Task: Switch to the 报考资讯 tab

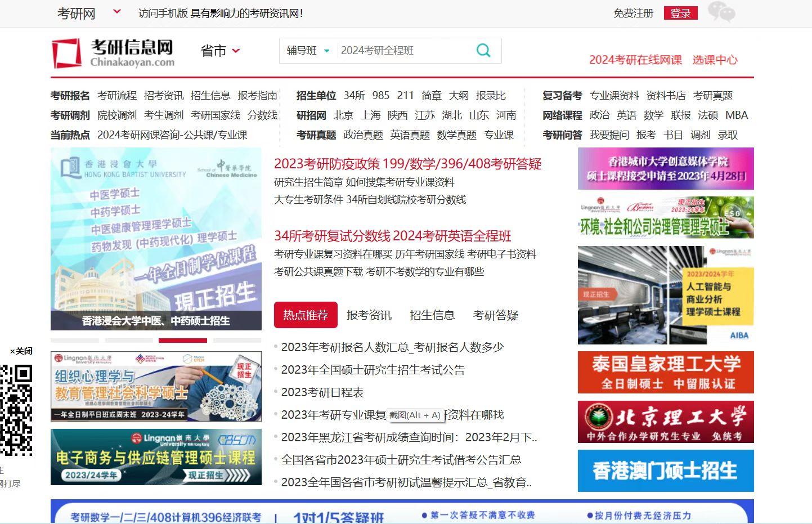Action: pyautogui.click(x=369, y=315)
